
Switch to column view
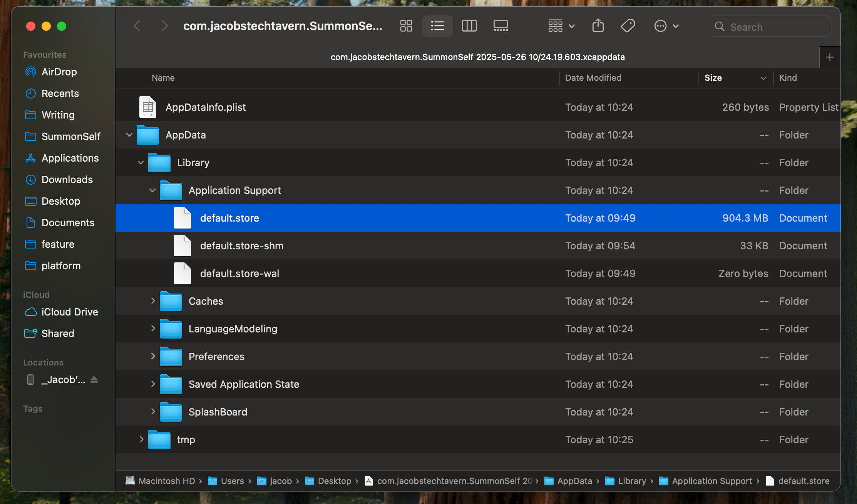click(x=469, y=26)
